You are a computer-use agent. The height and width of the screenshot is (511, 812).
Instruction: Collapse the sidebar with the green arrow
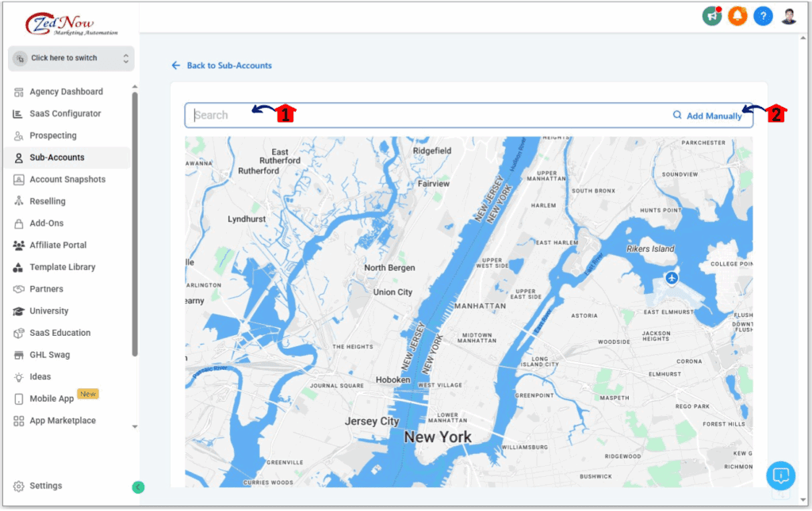pyautogui.click(x=138, y=487)
